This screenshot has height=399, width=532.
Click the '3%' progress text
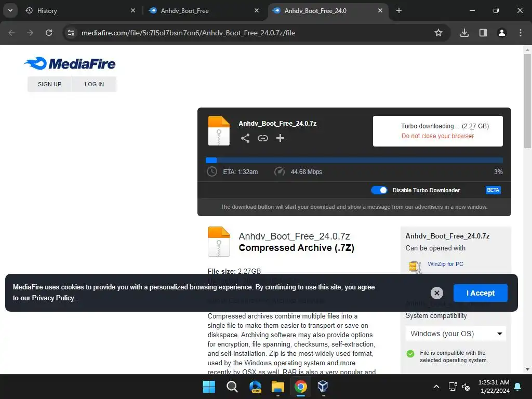[x=498, y=172]
